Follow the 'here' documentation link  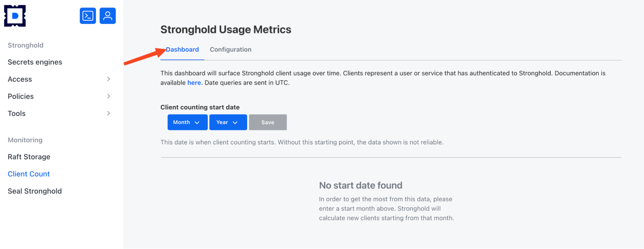(195, 83)
